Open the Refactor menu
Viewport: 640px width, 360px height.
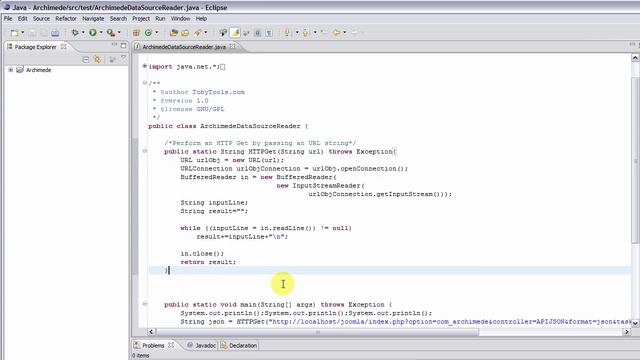66,19
